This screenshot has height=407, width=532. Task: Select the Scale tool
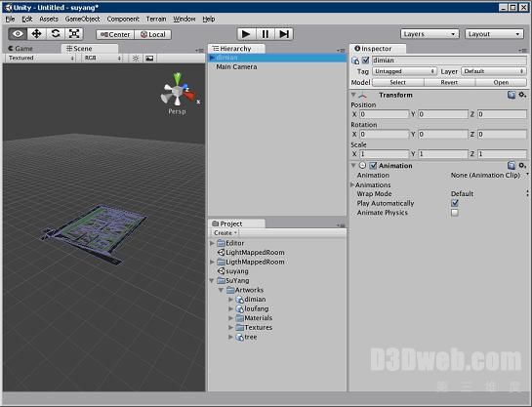click(74, 34)
